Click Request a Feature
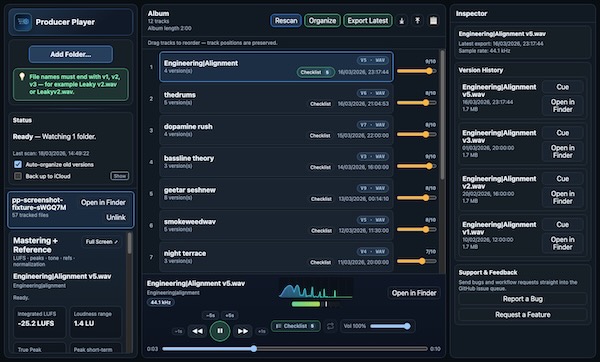This screenshot has width=600, height=362. [x=523, y=315]
